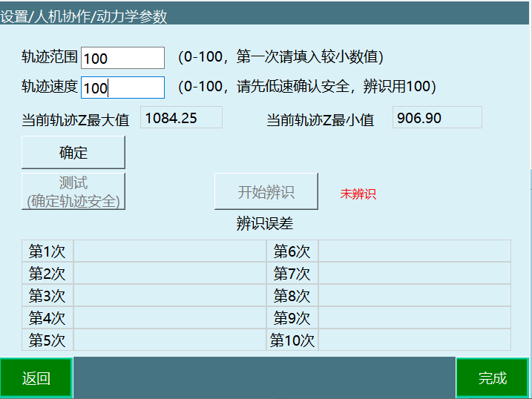Click the 第6次 result row field

(x=414, y=251)
